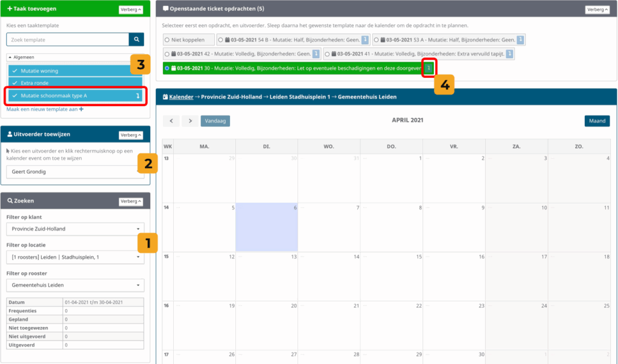Go to previous month in calendar

pos(171,121)
